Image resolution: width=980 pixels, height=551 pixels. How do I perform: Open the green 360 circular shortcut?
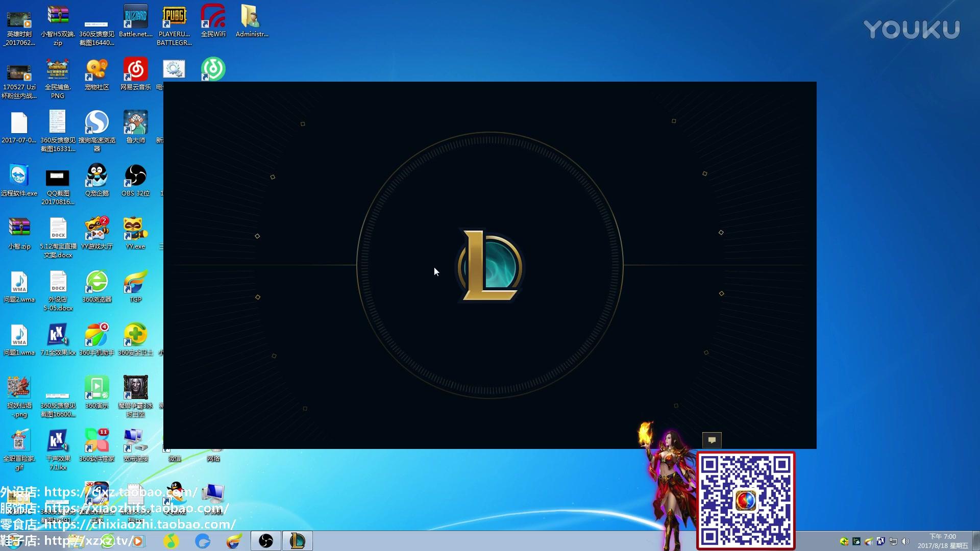tap(213, 69)
